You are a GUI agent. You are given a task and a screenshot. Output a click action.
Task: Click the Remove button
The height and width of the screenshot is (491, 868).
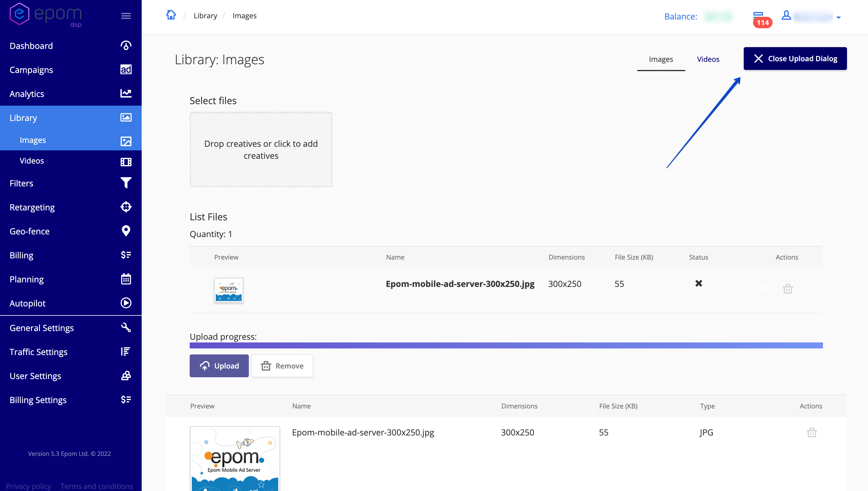(282, 366)
